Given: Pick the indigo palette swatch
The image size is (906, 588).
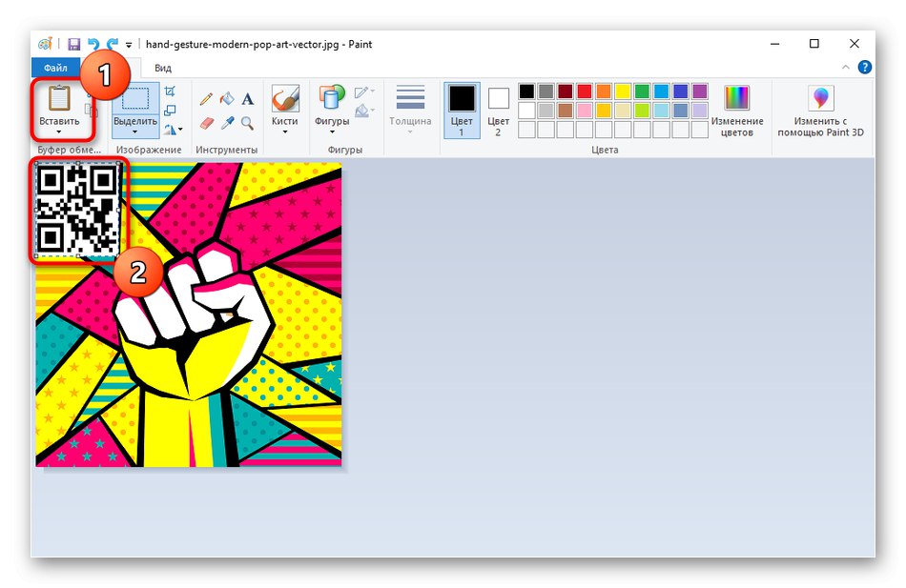Looking at the screenshot, I should [681, 91].
